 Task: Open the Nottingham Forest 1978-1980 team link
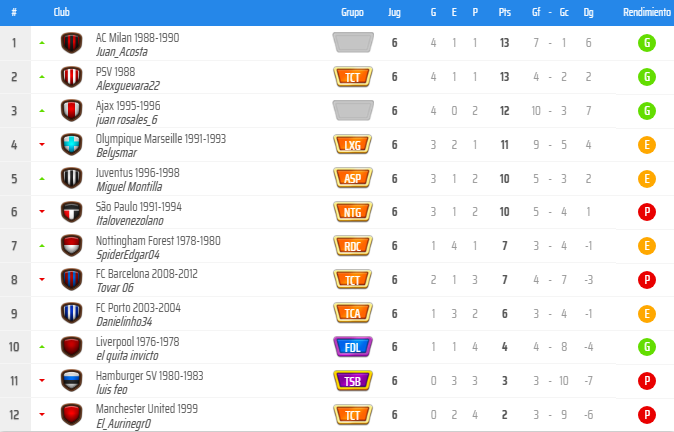[x=157, y=240]
